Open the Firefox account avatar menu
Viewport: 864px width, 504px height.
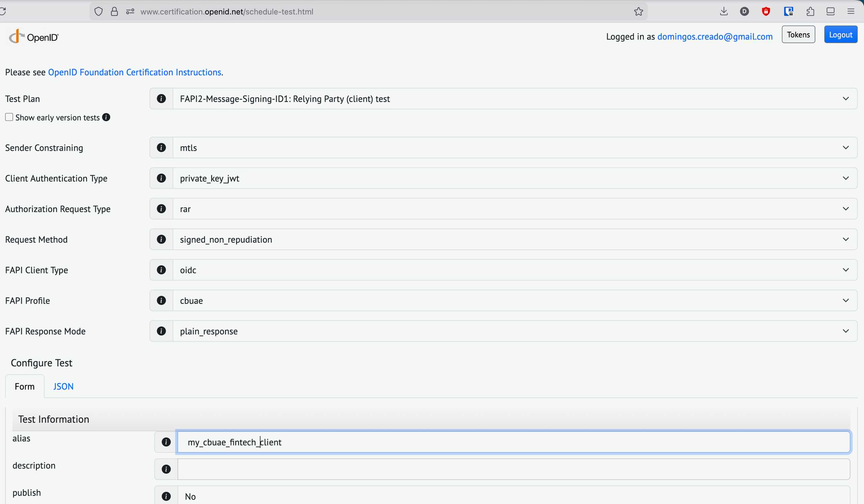[744, 11]
